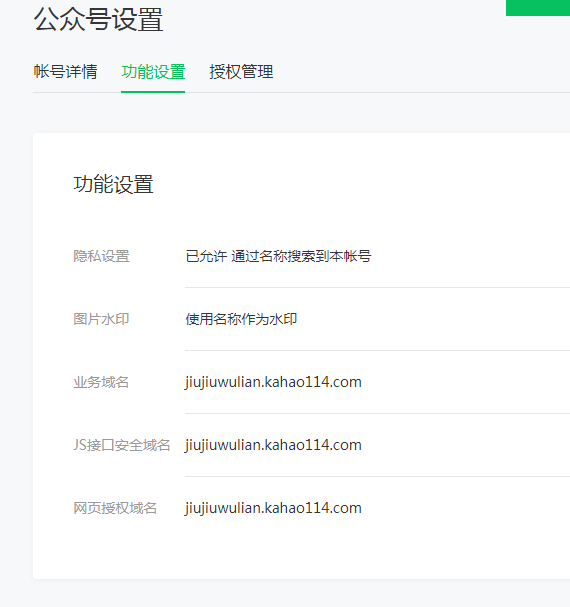The width and height of the screenshot is (570, 607).
Task: Click the divider below JS接口安全域名 row
Action: coord(378,477)
